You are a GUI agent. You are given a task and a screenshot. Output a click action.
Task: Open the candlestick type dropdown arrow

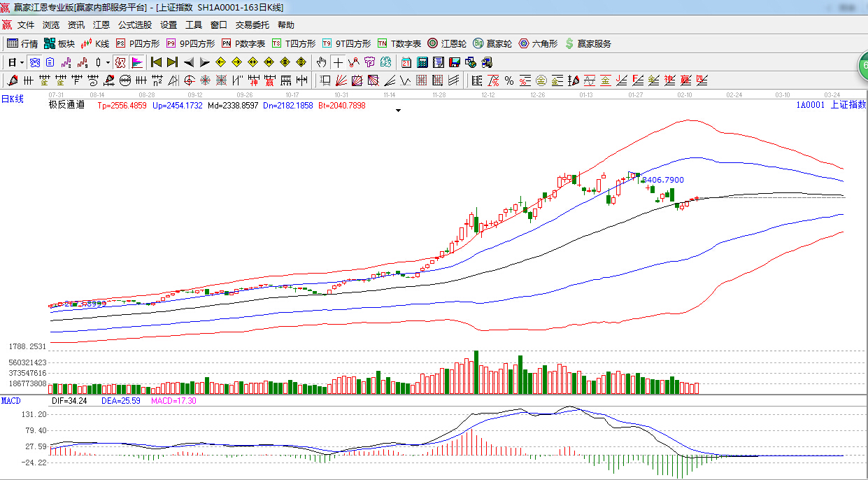[x=107, y=62]
